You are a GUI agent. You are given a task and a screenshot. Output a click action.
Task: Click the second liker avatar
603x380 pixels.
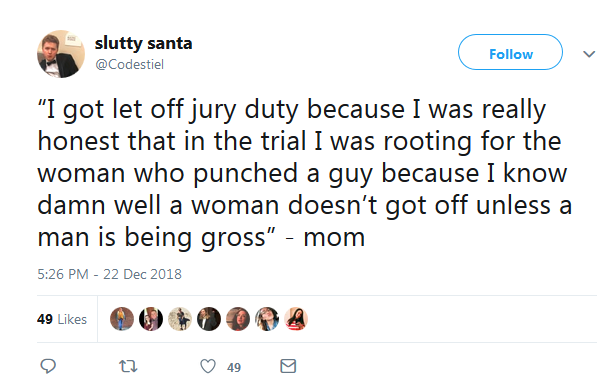[151, 319]
